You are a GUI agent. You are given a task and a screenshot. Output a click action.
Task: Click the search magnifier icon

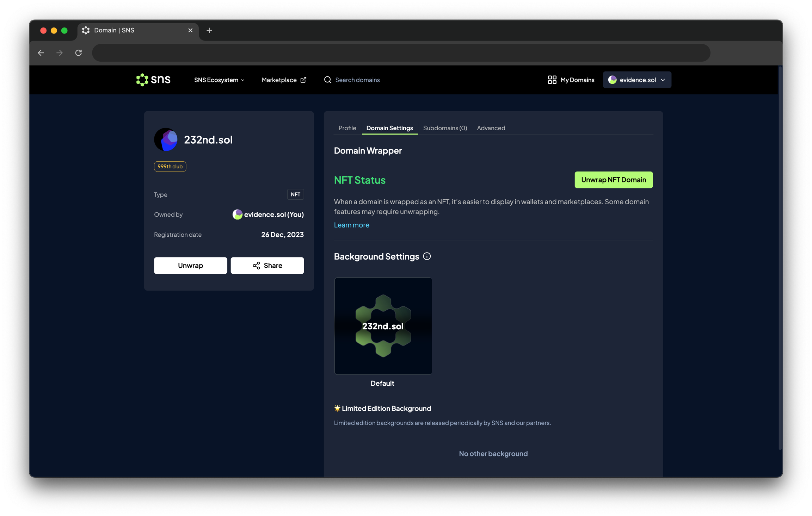click(327, 80)
